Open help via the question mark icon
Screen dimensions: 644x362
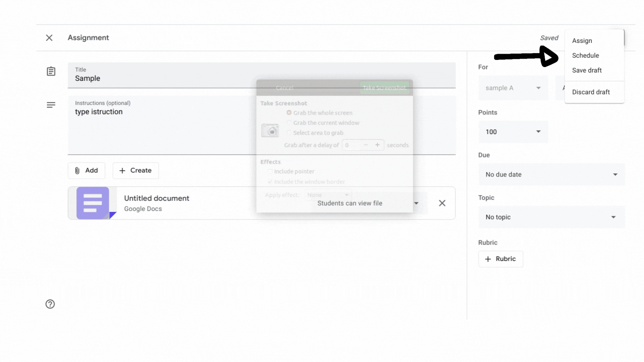click(50, 304)
